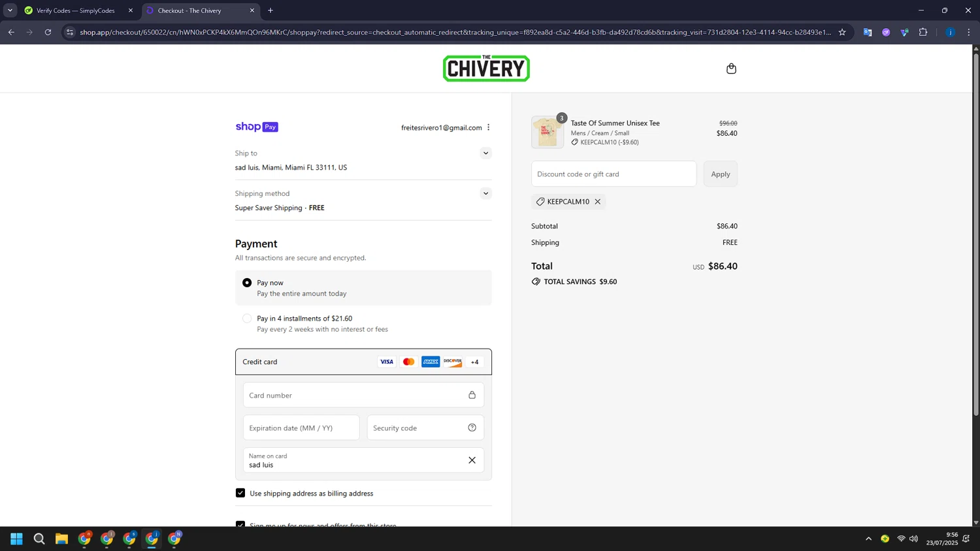
Task: Open the tab search dropdown arrow
Action: click(x=10, y=10)
